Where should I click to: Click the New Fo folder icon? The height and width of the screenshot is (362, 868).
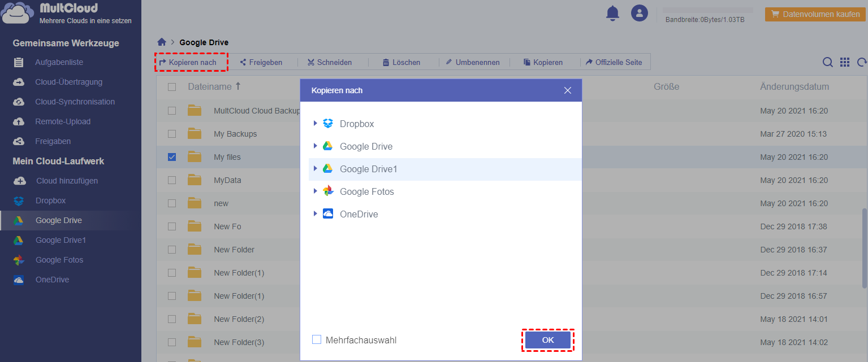pos(195,226)
